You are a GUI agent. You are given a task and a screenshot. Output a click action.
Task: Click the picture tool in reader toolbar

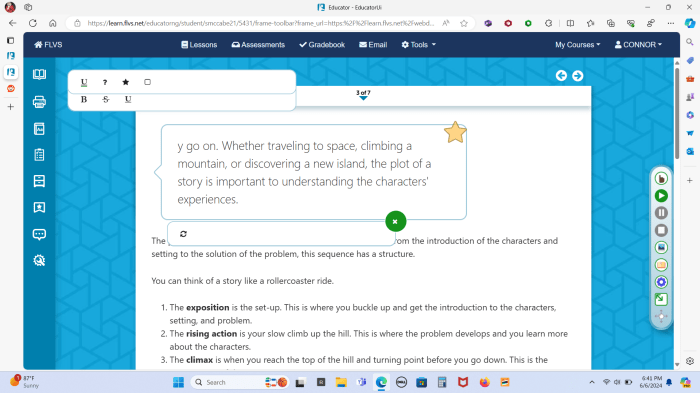click(661, 247)
